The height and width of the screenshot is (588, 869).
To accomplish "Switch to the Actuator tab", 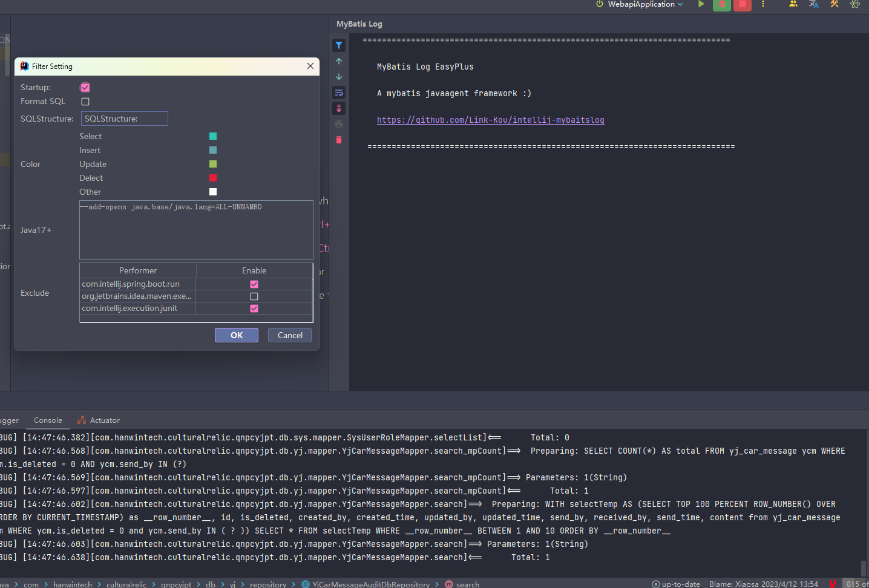I will (x=103, y=420).
